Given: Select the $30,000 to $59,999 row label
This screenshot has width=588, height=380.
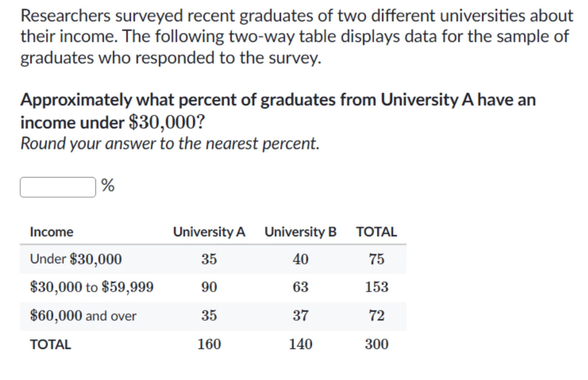Looking at the screenshot, I should coord(92,287).
